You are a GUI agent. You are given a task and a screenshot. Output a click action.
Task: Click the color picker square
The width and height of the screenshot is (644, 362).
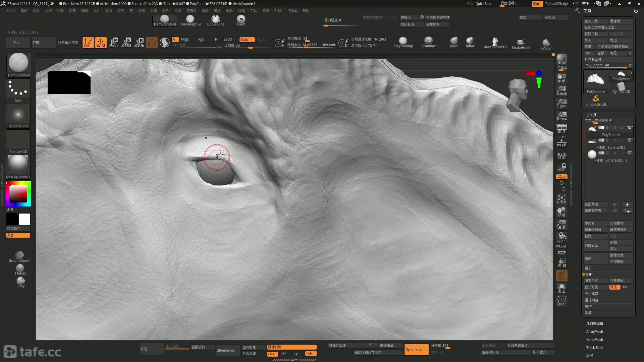18,194
